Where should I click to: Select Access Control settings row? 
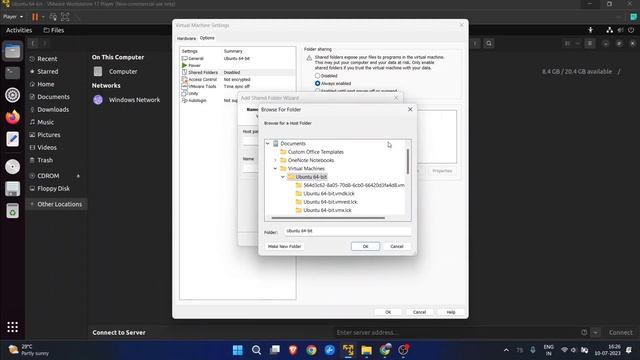tap(238, 79)
